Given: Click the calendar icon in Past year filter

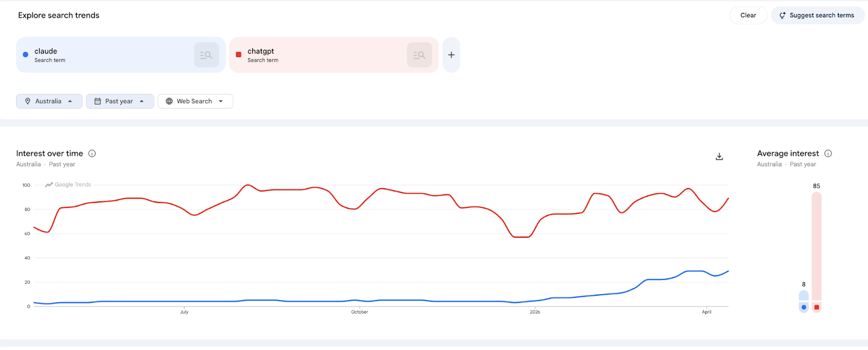Looking at the screenshot, I should tap(98, 101).
